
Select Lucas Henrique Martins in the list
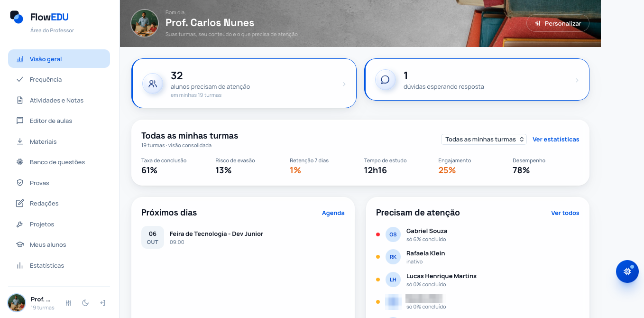point(478,280)
